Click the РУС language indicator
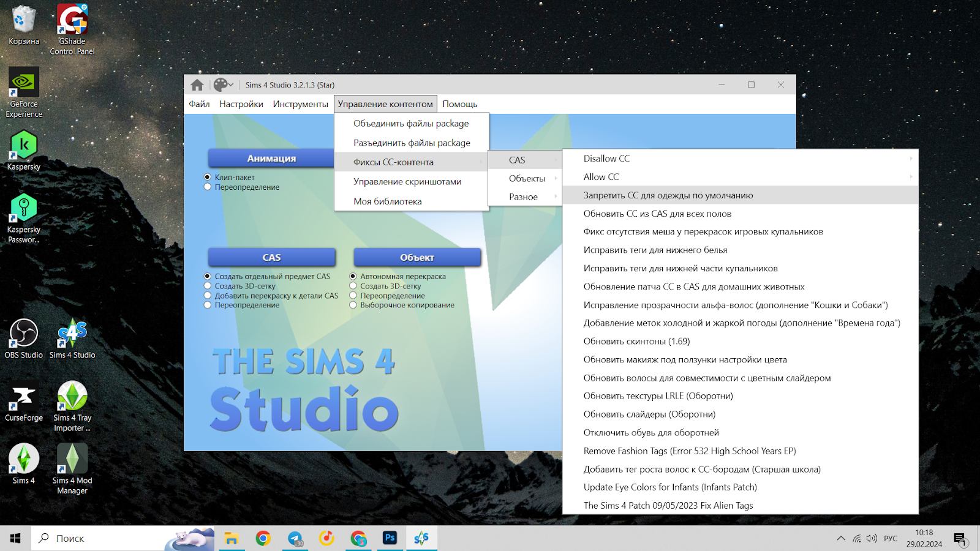This screenshot has height=551, width=980. click(890, 539)
